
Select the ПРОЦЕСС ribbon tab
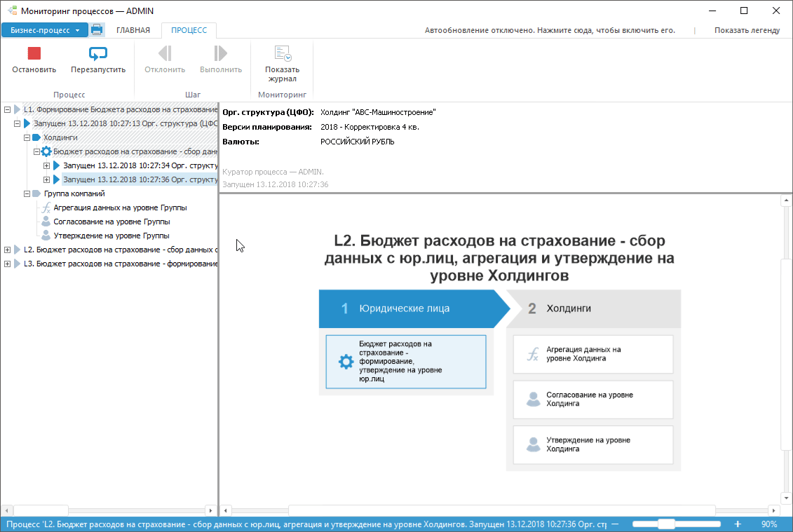click(189, 30)
